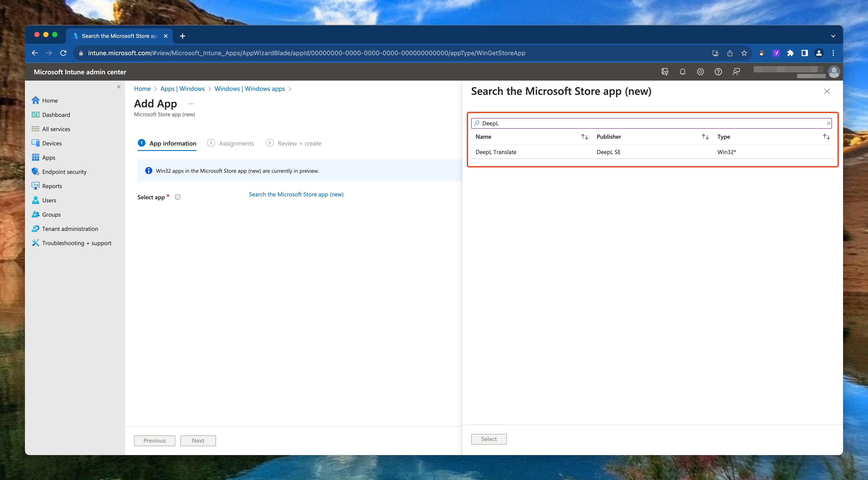Open the portal settings gear icon

coord(700,72)
